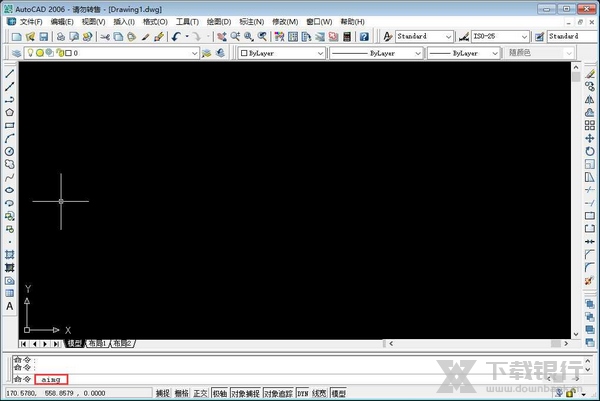This screenshot has width=600, height=401.
Task: Click the command line input showing aimg
Action: point(53,381)
